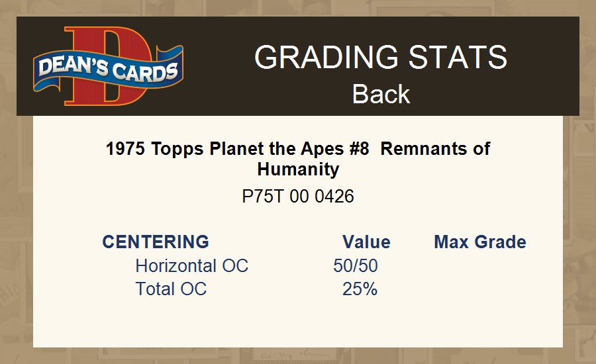596x364 pixels.
Task: Click the Value column header
Action: click(x=366, y=242)
